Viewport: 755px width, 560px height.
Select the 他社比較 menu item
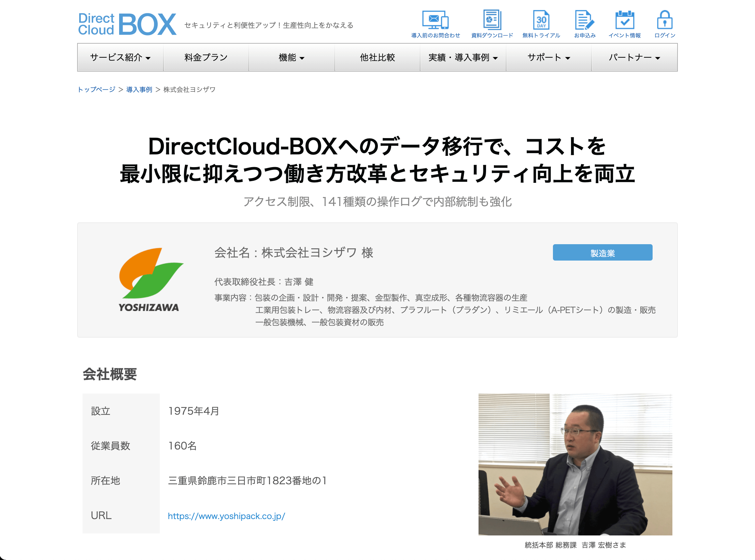[377, 57]
